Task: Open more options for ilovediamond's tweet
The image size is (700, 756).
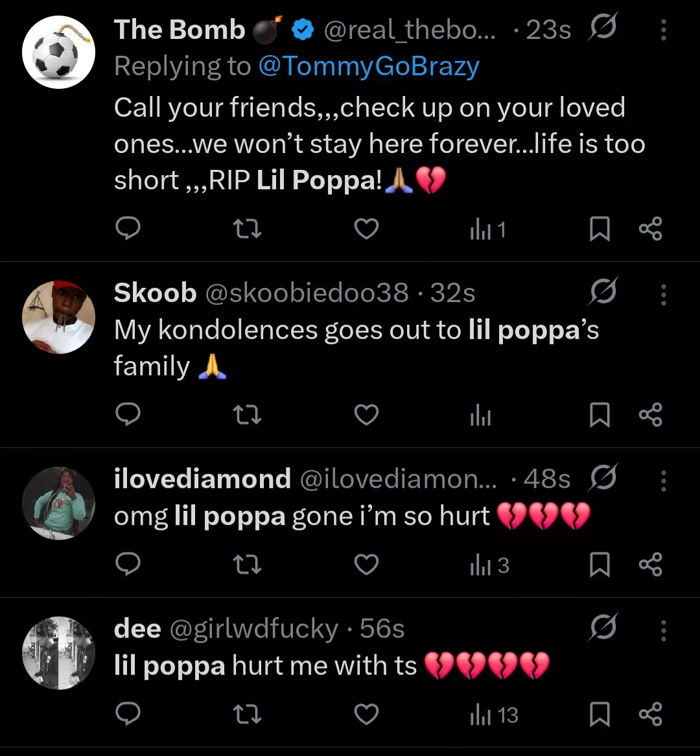Action: [663, 480]
